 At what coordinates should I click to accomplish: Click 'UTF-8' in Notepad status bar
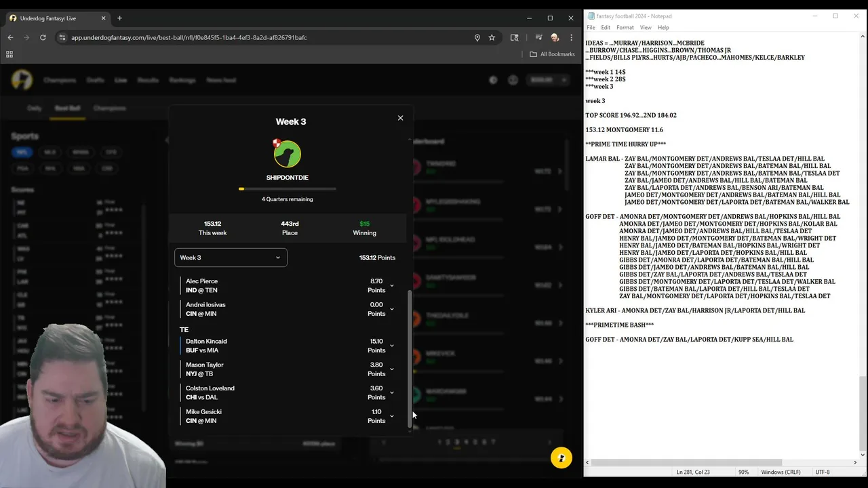point(823,472)
